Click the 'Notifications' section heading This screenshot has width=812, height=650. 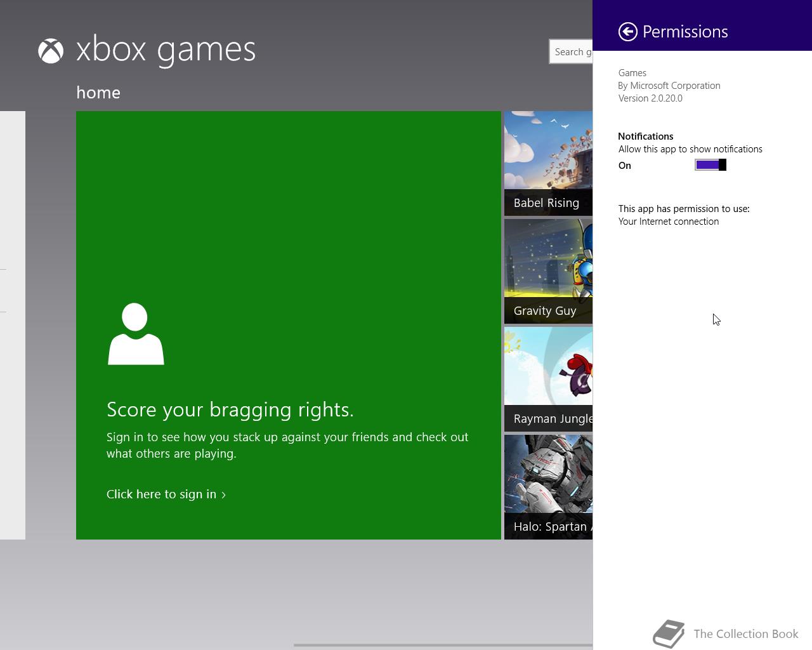coord(646,136)
